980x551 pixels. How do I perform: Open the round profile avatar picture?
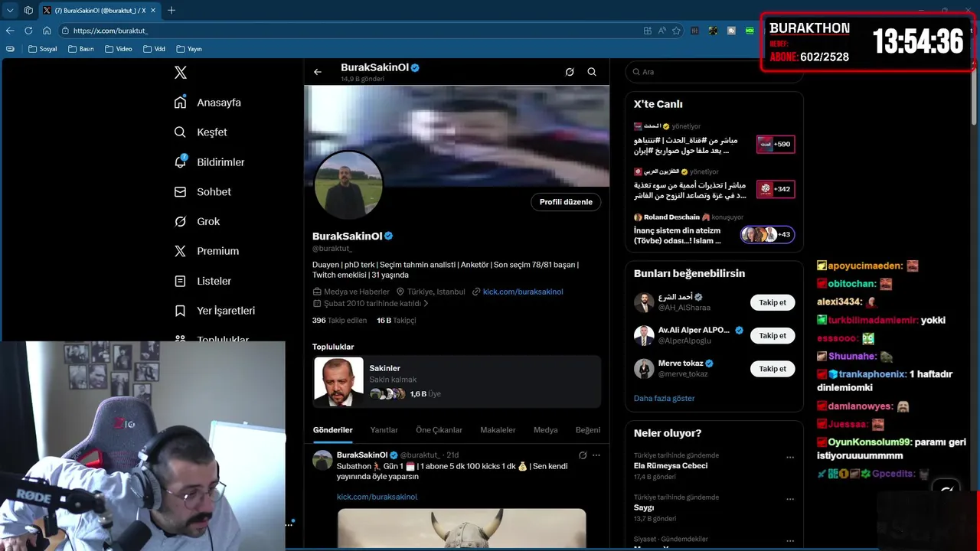[348, 184]
